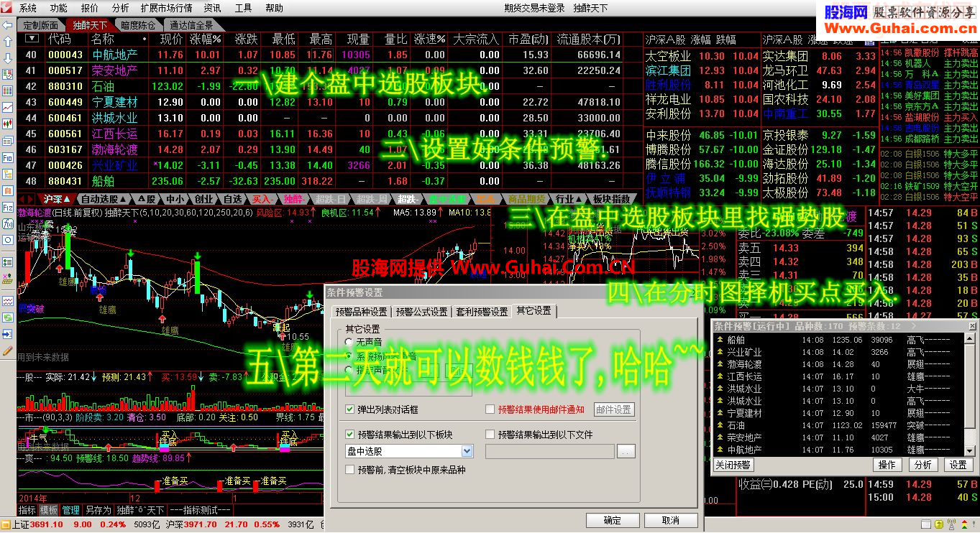The width and height of the screenshot is (980, 533).
Task: Expand the A股▲ tab menu
Action: [147, 199]
